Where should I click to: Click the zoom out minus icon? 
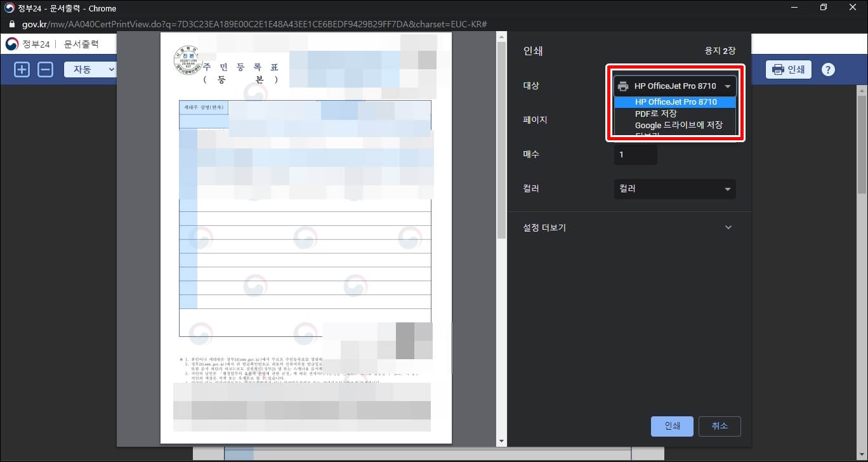tap(46, 70)
